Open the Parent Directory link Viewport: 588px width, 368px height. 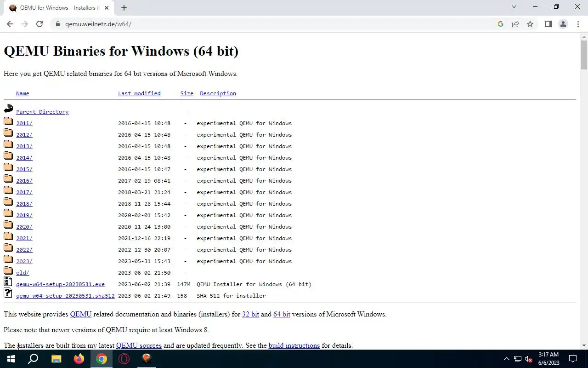click(x=42, y=112)
